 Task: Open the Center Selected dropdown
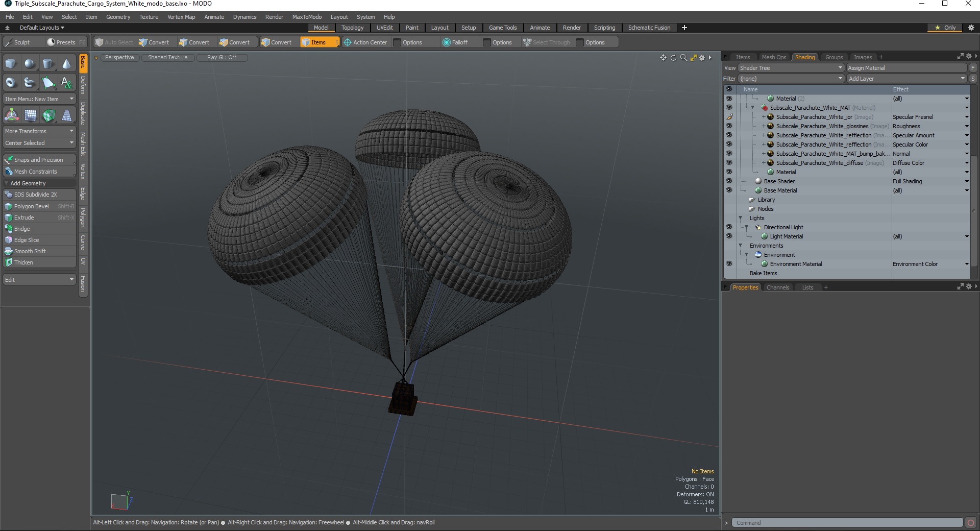point(39,143)
